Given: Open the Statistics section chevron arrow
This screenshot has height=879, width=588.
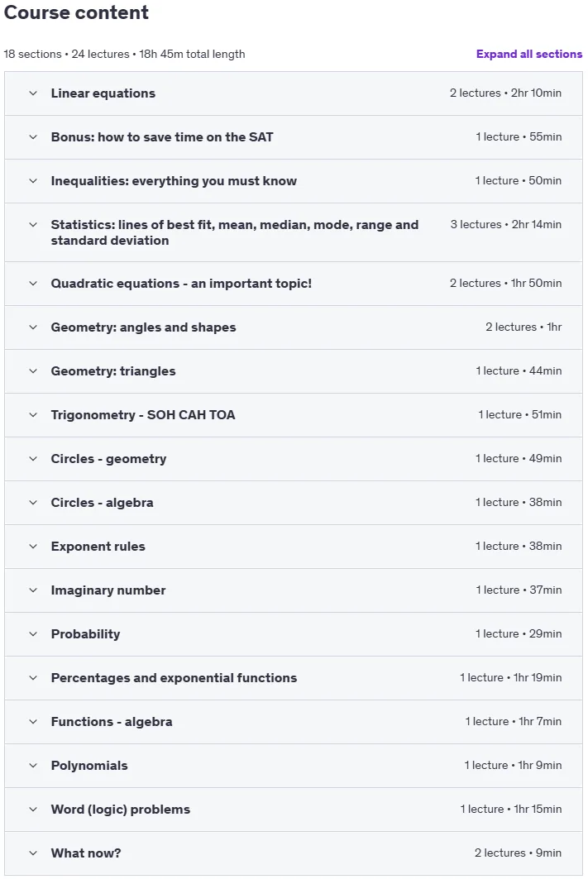Looking at the screenshot, I should point(33,224).
